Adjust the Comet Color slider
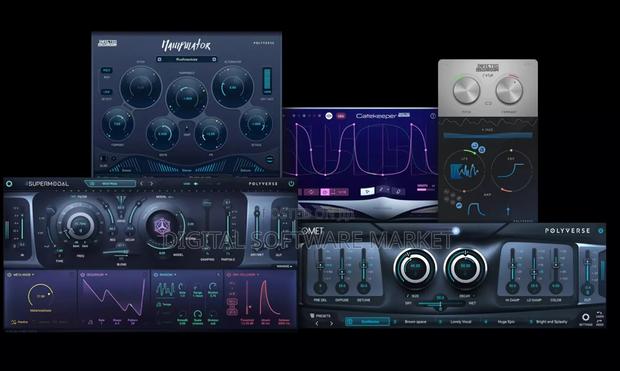The width and height of the screenshot is (620, 371). tap(556, 271)
